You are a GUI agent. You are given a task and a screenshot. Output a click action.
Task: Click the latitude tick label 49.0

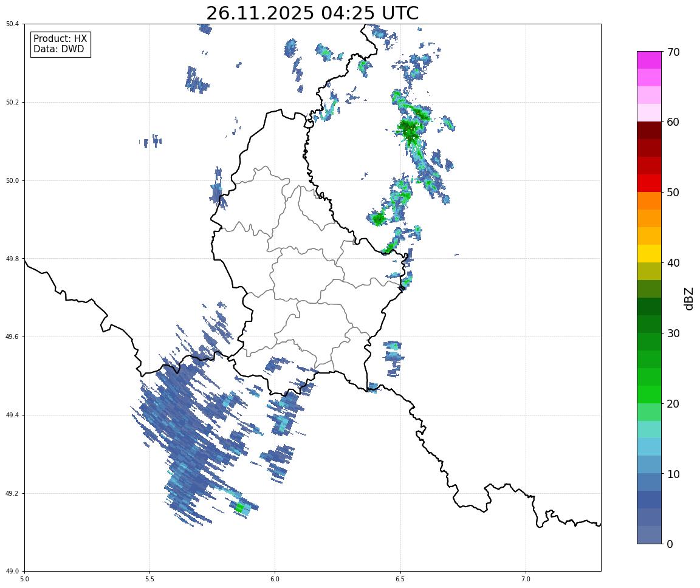tap(13, 572)
